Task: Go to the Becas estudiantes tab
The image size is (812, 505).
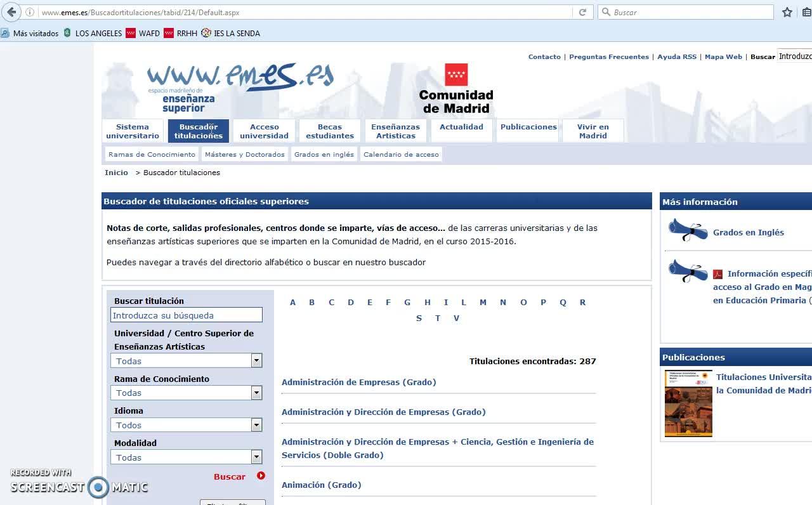Action: (330, 131)
